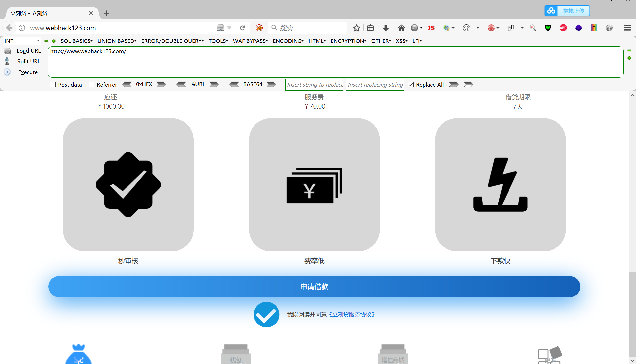Click the Execute play icon
The height and width of the screenshot is (364, 636).
[x=7, y=72]
